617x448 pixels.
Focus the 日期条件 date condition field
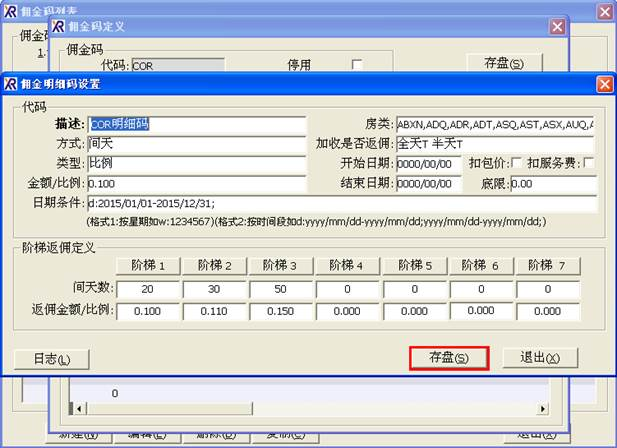[x=342, y=204]
